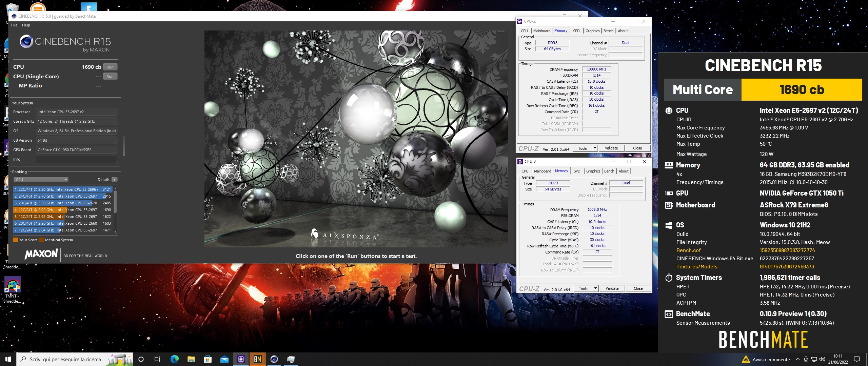Viewport: 868px width, 366px height.
Task: Click the taskbar search box
Action: [75, 359]
